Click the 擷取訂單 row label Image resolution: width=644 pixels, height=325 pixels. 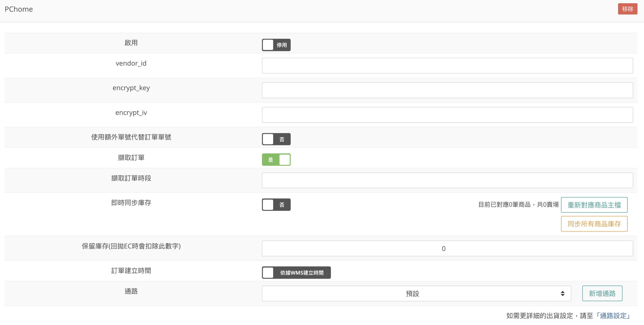(x=131, y=158)
